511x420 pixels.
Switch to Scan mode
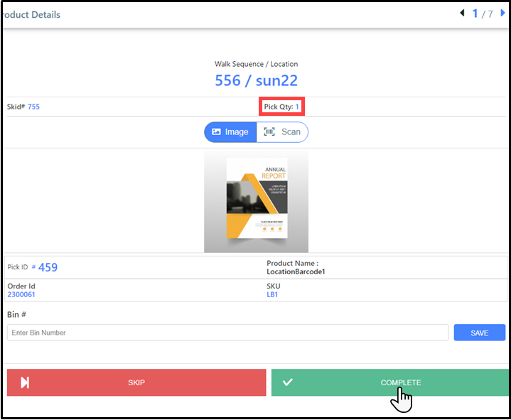pos(283,131)
